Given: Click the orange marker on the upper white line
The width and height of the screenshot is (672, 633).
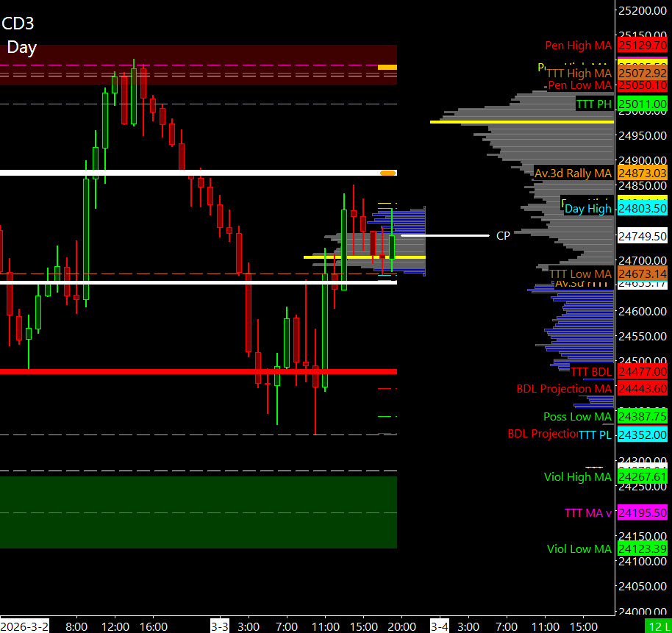Looking at the screenshot, I should 387,173.
